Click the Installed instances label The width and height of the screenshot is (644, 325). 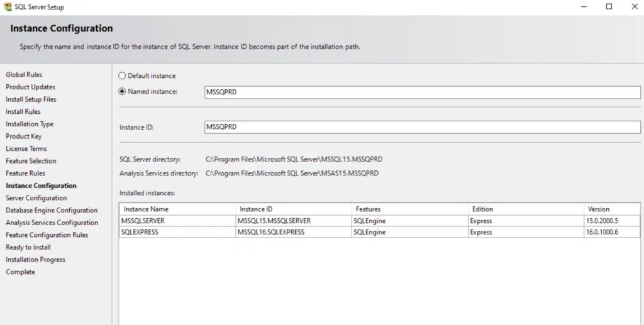(147, 193)
